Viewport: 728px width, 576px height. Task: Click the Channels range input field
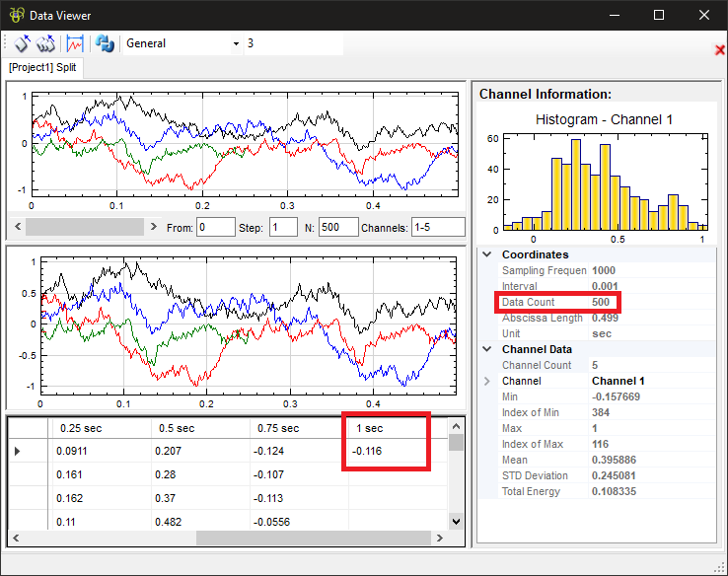click(x=438, y=227)
